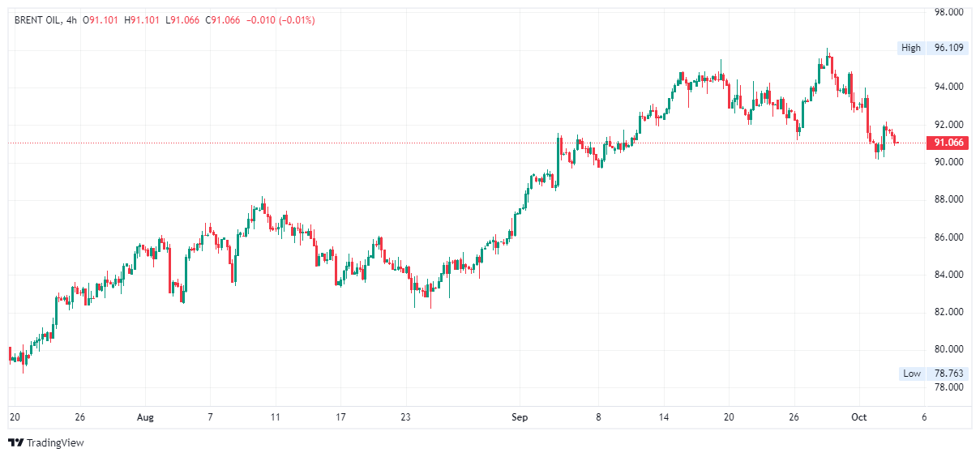
Task: Click the Aug date on time axis
Action: (145, 417)
